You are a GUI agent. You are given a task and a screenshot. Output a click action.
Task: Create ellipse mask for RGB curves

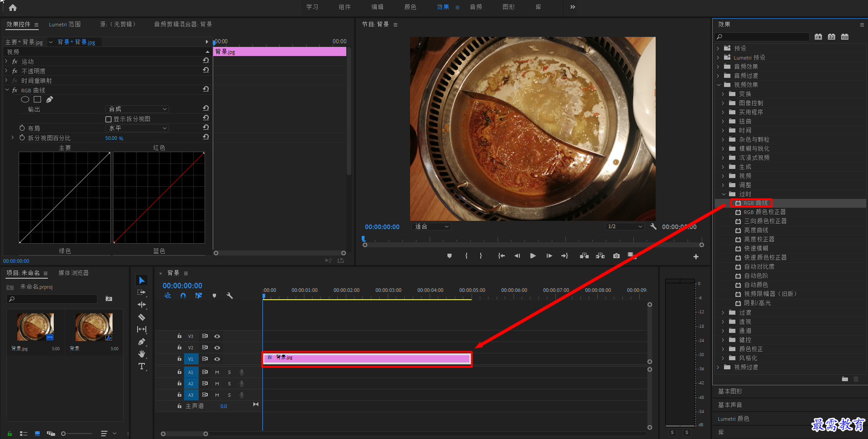point(25,99)
